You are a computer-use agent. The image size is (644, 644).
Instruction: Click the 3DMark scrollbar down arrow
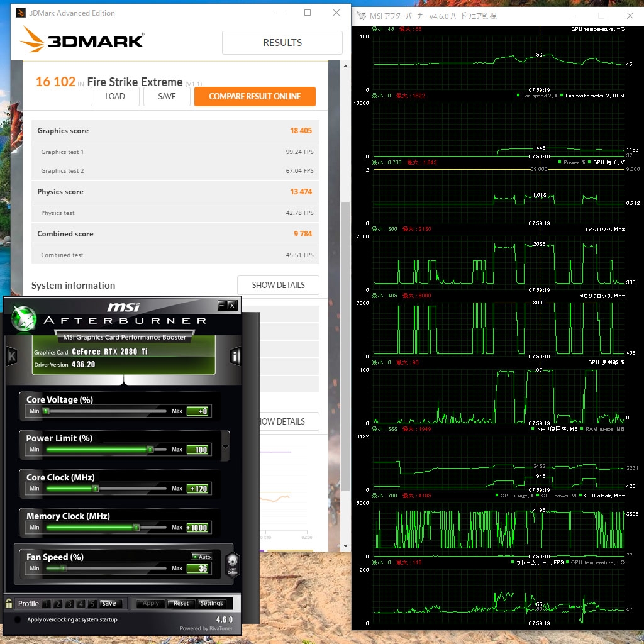[345, 546]
